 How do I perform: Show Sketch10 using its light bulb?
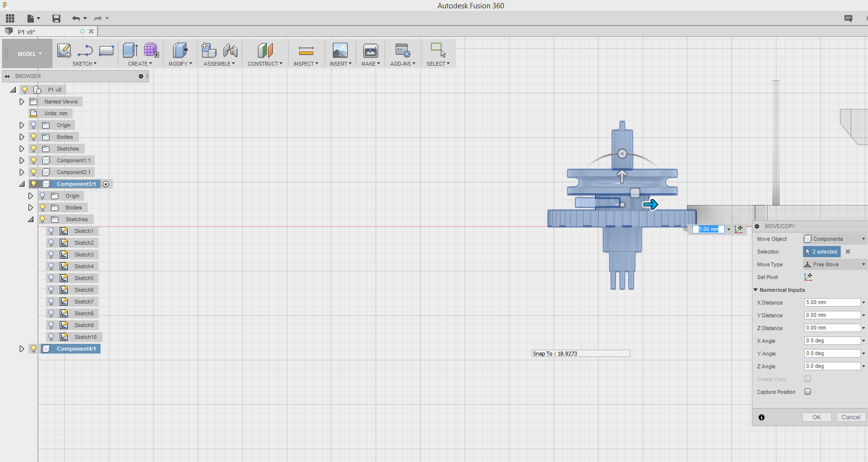pyautogui.click(x=51, y=337)
